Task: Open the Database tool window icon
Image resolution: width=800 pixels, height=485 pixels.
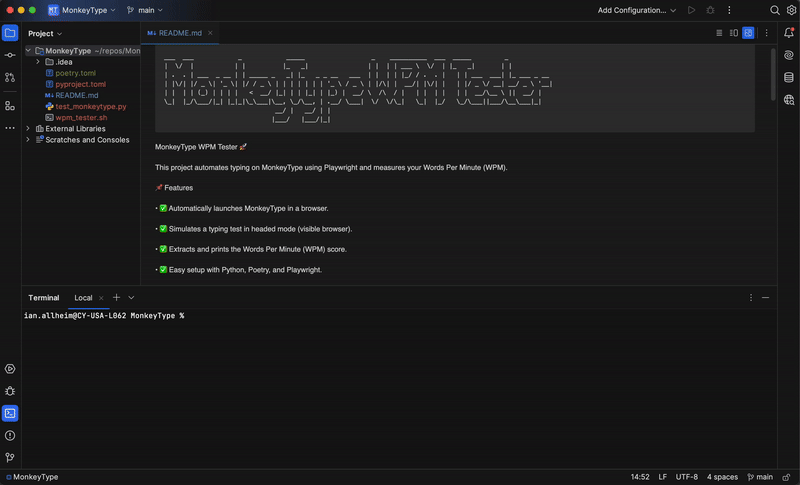Action: 789,78
